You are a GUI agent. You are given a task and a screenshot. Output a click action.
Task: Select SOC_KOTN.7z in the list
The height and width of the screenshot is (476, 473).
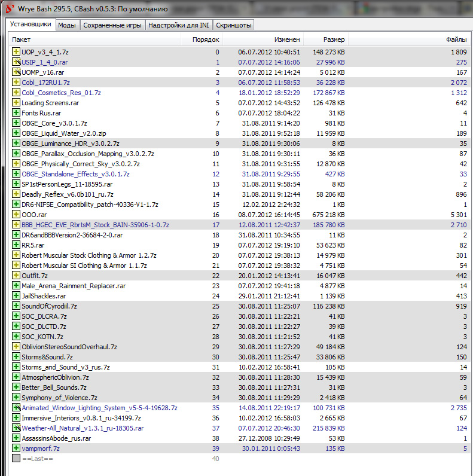(240, 337)
